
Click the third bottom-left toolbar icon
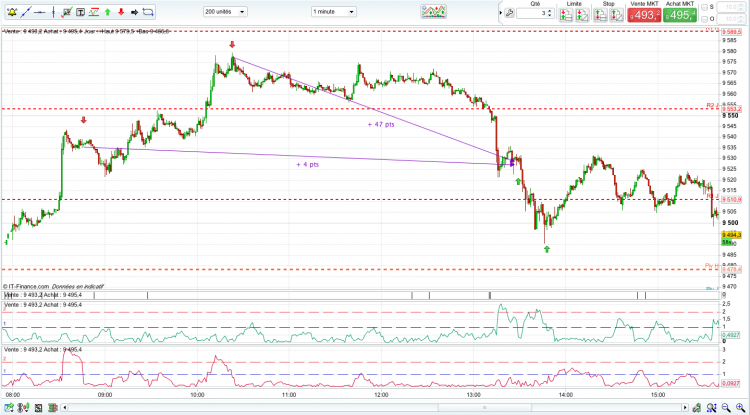tap(38, 408)
